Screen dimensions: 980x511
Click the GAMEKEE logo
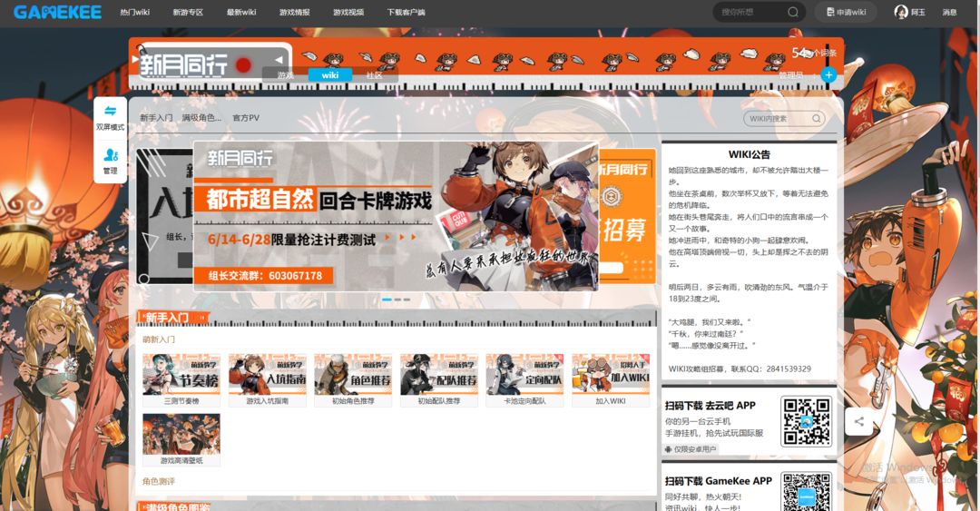[57, 12]
